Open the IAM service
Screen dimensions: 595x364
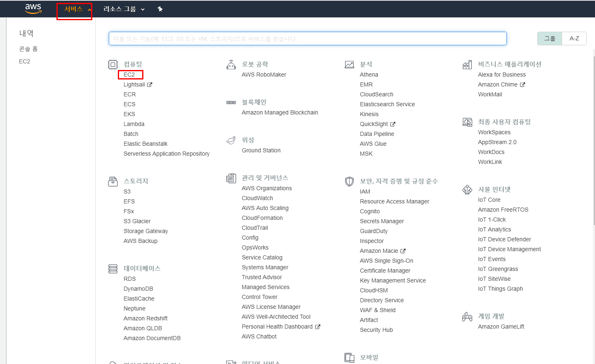tap(365, 191)
